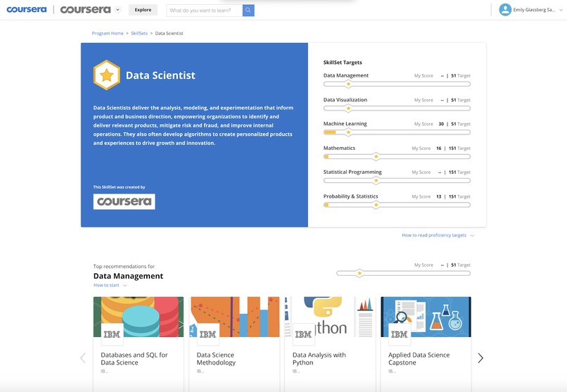Open 'Databases and SQL for Data Science' title
This screenshot has width=567, height=392.
(x=134, y=359)
